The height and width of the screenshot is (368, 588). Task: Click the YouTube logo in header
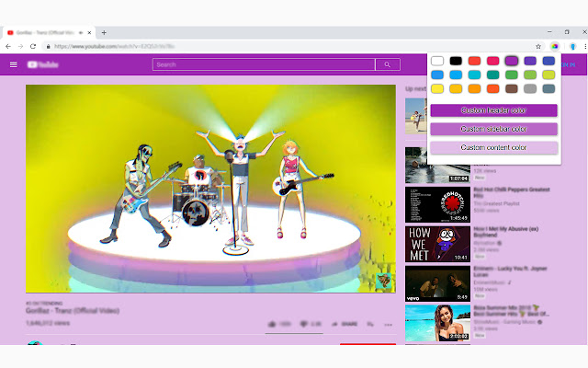point(43,64)
